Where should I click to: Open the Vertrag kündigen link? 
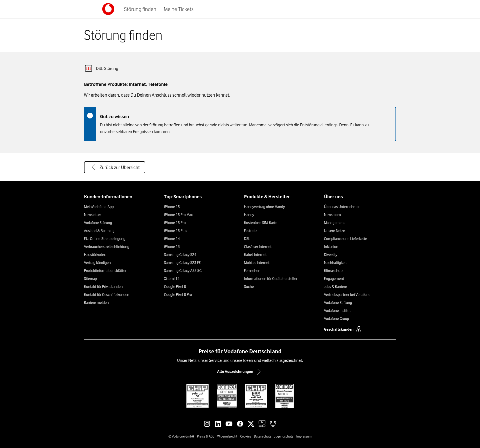(97, 263)
